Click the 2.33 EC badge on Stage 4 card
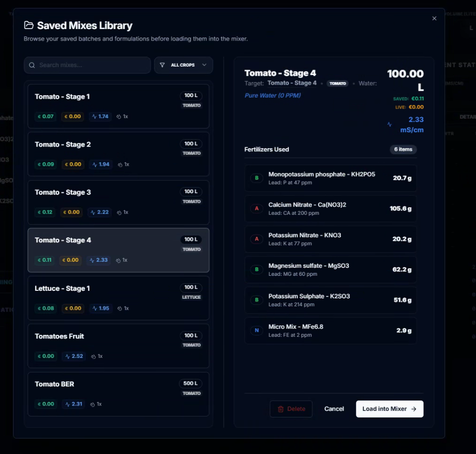This screenshot has height=454, width=476. 98,260
